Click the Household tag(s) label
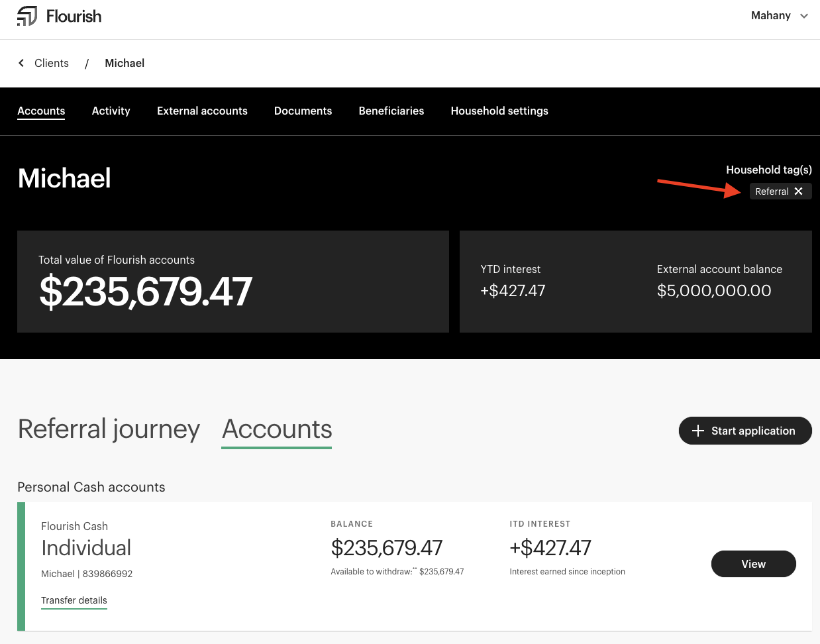 pos(769,170)
